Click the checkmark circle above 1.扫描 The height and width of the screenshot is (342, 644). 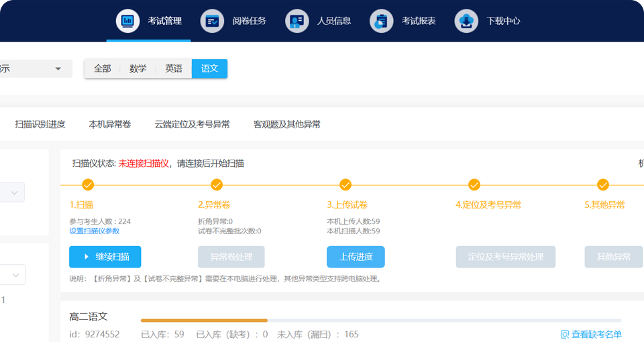(88, 184)
